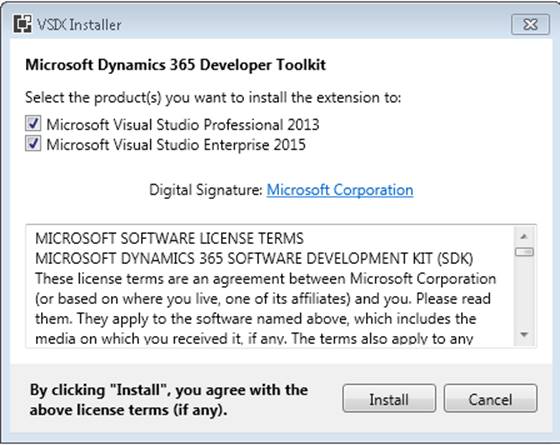Click the "Microsoft Visual Studio Enterprise 2015" label text
The width and height of the screenshot is (560, 445).
[176, 145]
